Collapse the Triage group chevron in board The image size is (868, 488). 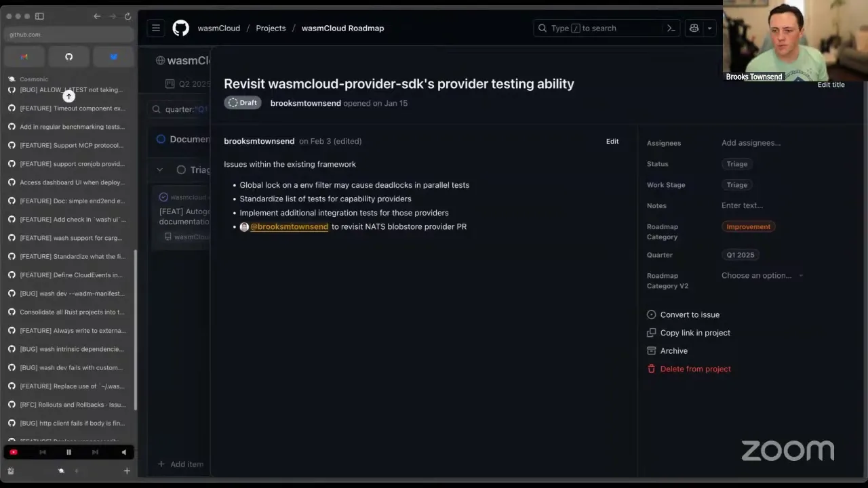pos(160,170)
